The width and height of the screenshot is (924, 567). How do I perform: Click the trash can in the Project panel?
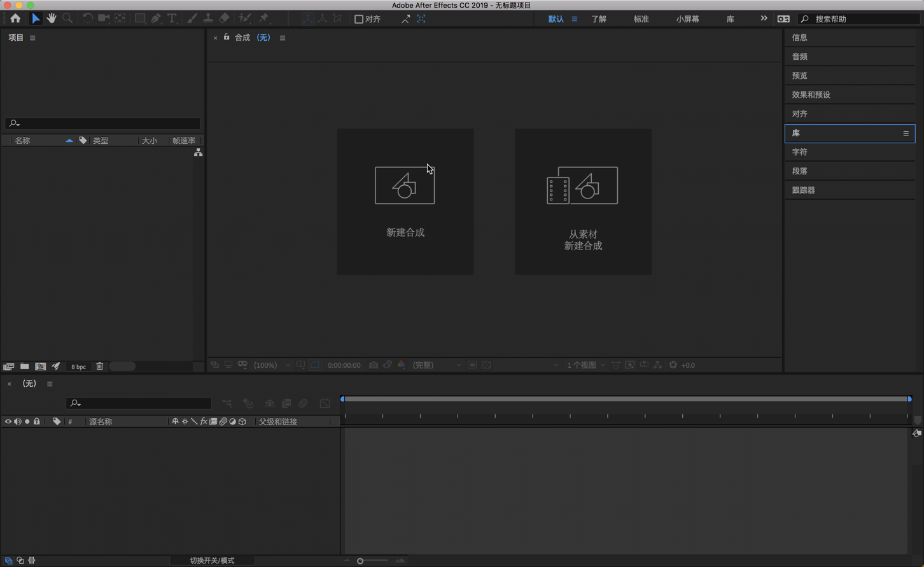tap(99, 366)
